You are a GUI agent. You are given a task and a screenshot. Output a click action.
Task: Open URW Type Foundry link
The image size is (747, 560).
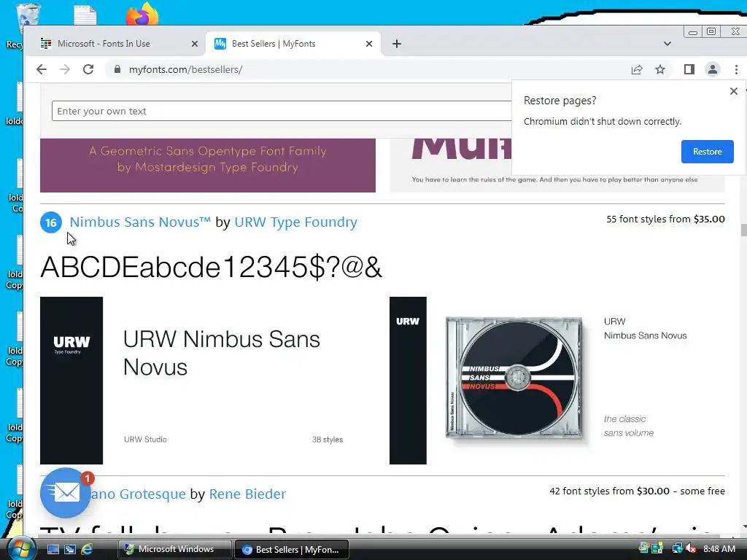(x=296, y=222)
